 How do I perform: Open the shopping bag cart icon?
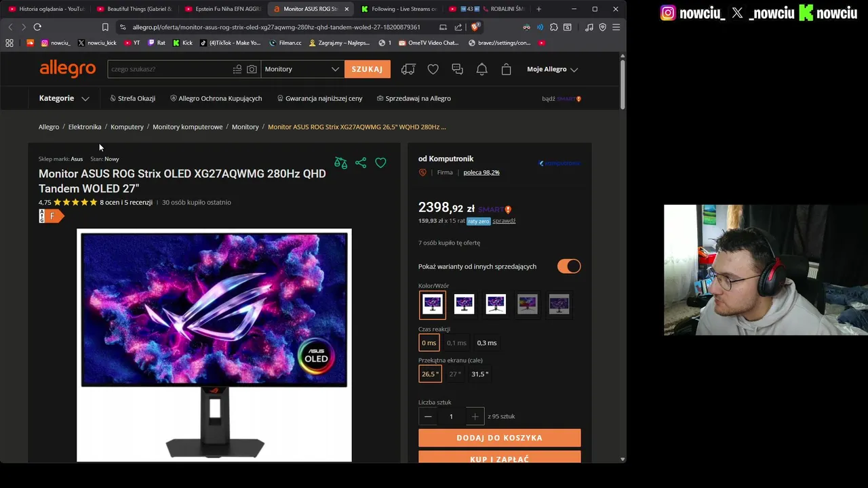[x=506, y=69]
